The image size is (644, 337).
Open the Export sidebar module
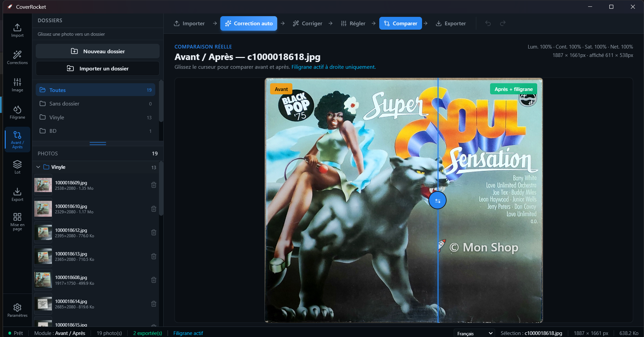pyautogui.click(x=17, y=194)
